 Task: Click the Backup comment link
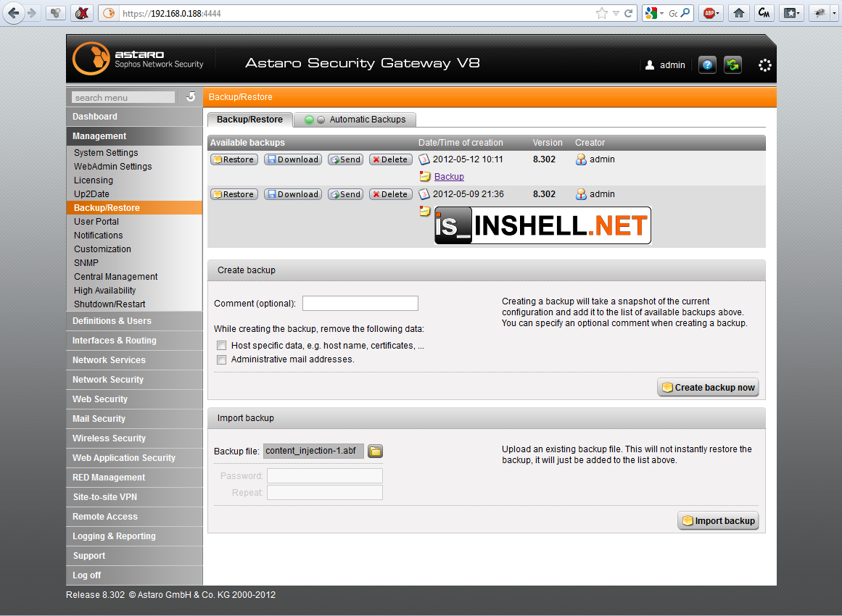pyautogui.click(x=449, y=177)
